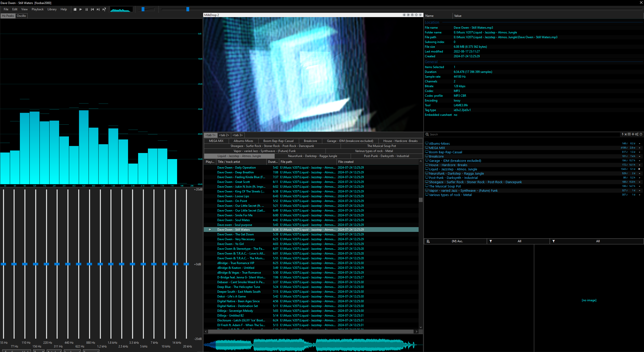The width and height of the screenshot is (644, 352).
Task: Open the Library menu
Action: click(52, 9)
